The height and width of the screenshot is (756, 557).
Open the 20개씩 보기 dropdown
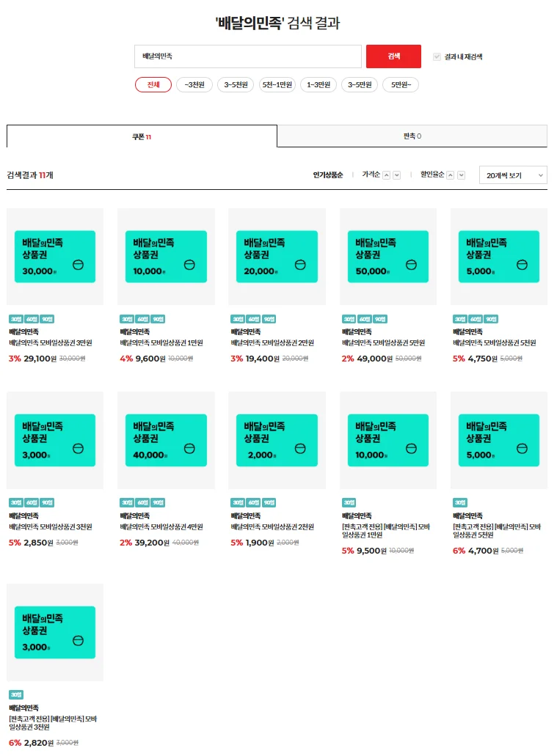pyautogui.click(x=513, y=175)
